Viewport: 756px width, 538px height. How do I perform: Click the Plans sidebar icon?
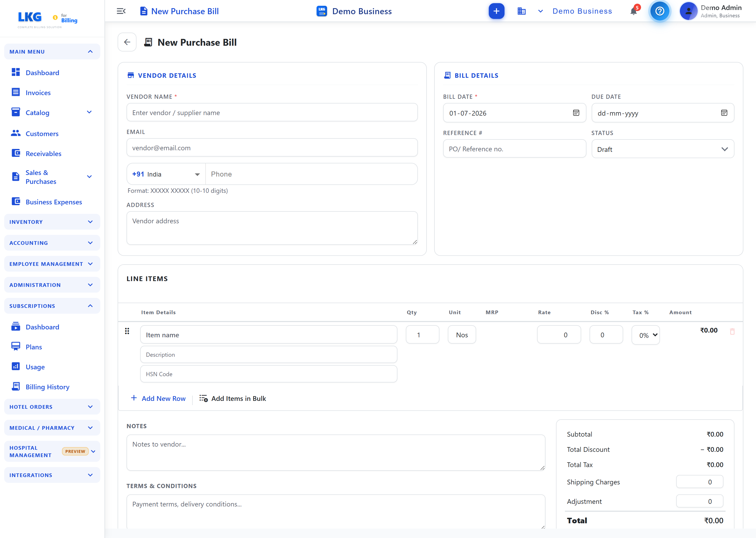[x=15, y=346]
